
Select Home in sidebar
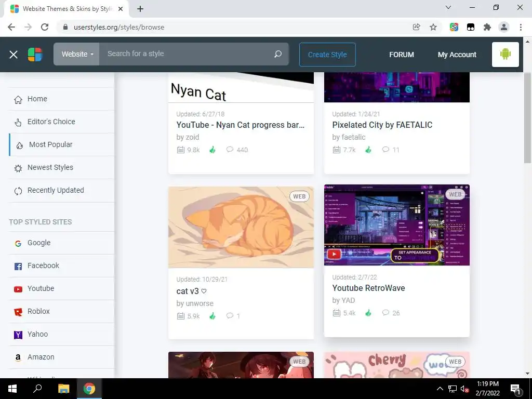pyautogui.click(x=61, y=99)
